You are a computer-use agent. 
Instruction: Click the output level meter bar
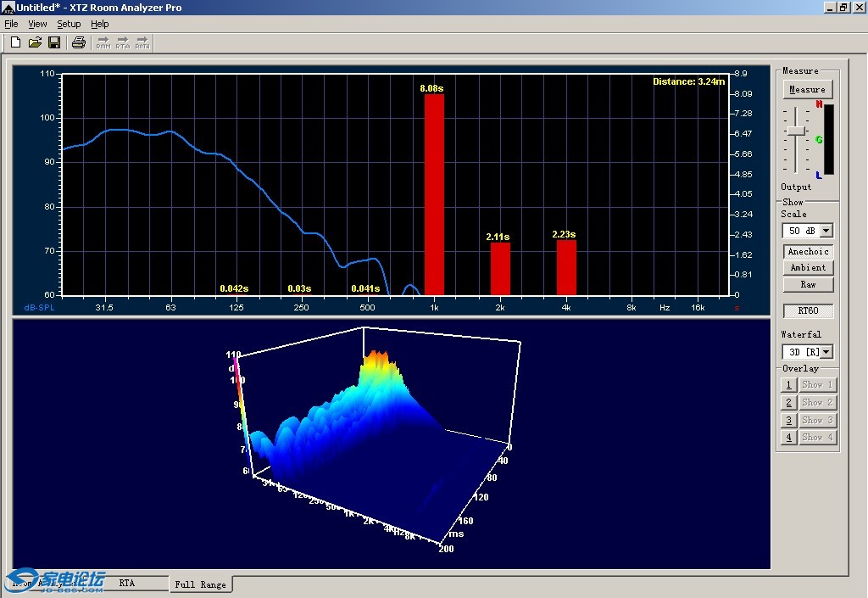pyautogui.click(x=829, y=139)
